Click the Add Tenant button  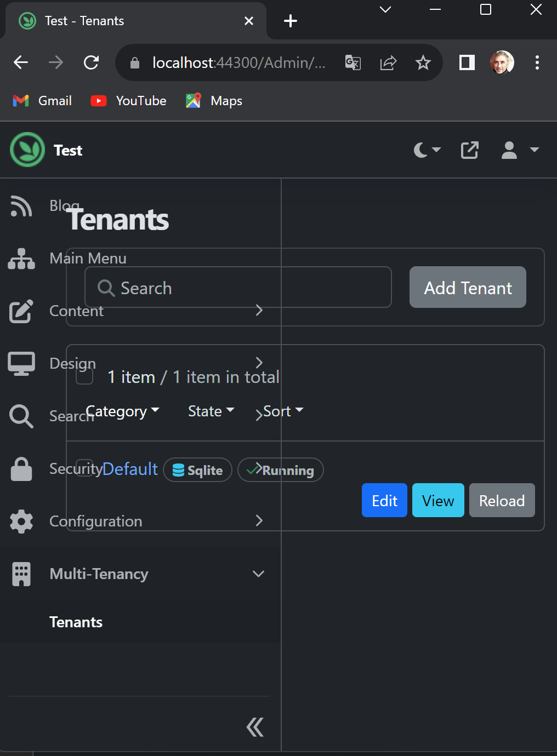[467, 287]
